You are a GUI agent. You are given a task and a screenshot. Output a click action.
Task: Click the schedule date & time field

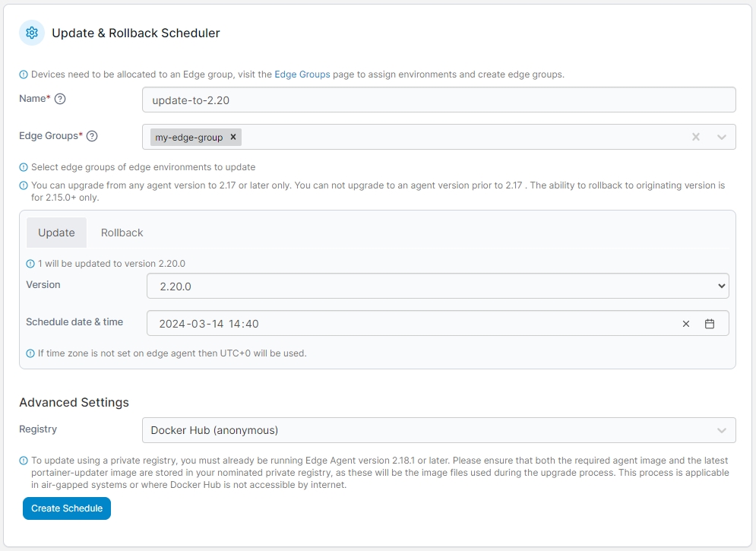click(438, 323)
